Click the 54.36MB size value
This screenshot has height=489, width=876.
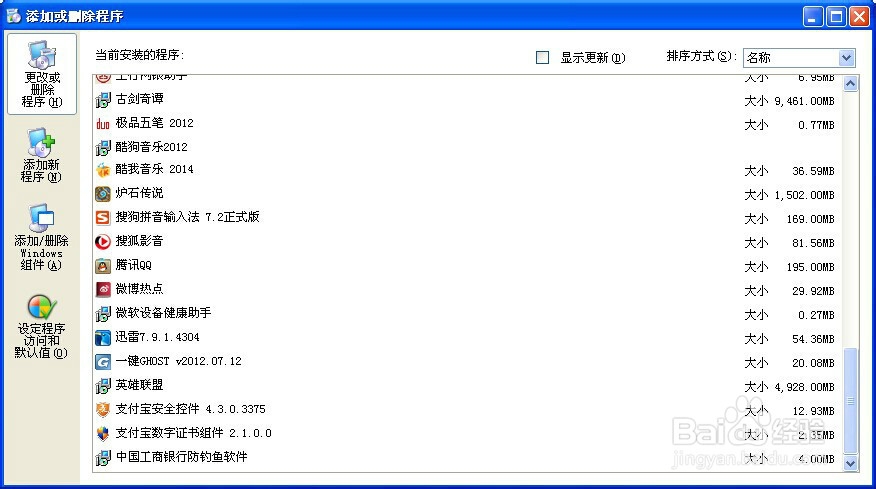[x=813, y=340]
